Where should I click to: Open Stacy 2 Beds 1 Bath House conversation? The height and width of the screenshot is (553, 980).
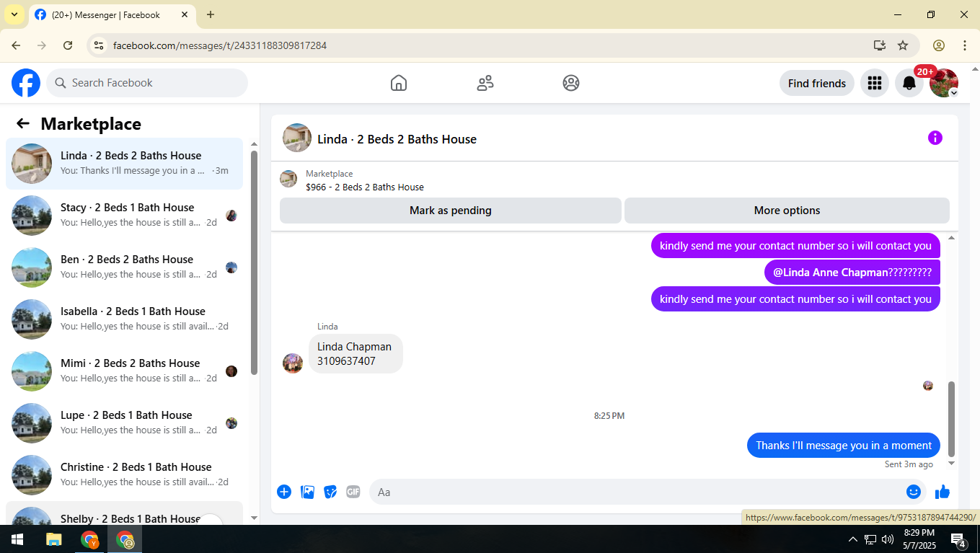pyautogui.click(x=124, y=216)
